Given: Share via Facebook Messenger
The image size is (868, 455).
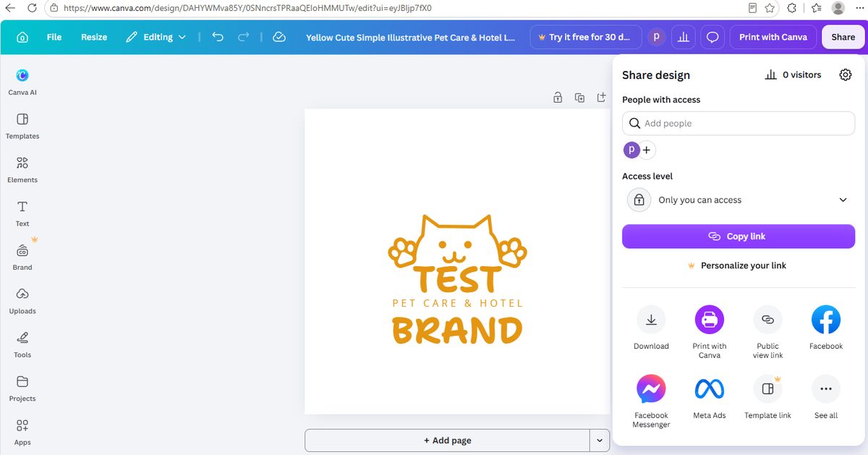Looking at the screenshot, I should tap(651, 401).
